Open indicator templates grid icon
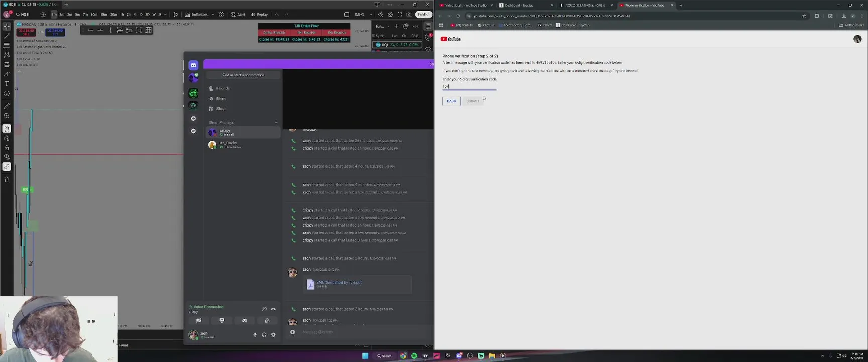868x362 pixels. (221, 15)
